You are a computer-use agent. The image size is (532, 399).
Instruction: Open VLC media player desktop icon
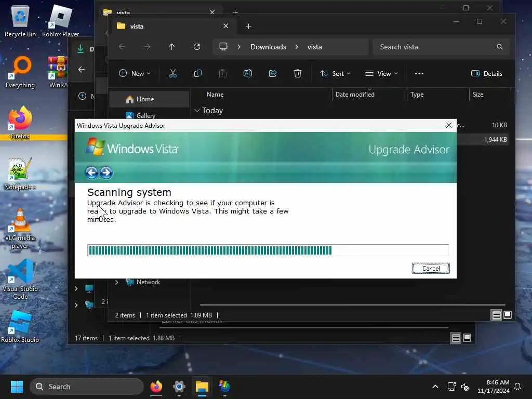[x=20, y=228]
